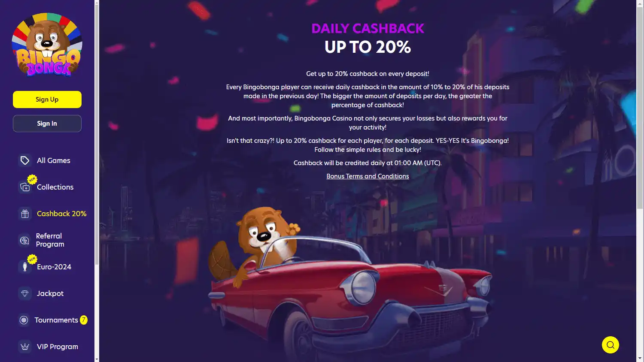Viewport: 644px width, 362px height.
Task: Click the All Games tag icon
Action: click(x=25, y=160)
